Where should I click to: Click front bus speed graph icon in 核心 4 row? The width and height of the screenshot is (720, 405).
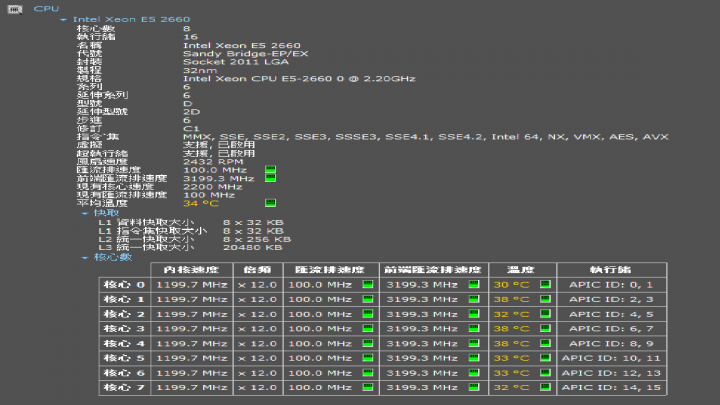click(x=474, y=343)
